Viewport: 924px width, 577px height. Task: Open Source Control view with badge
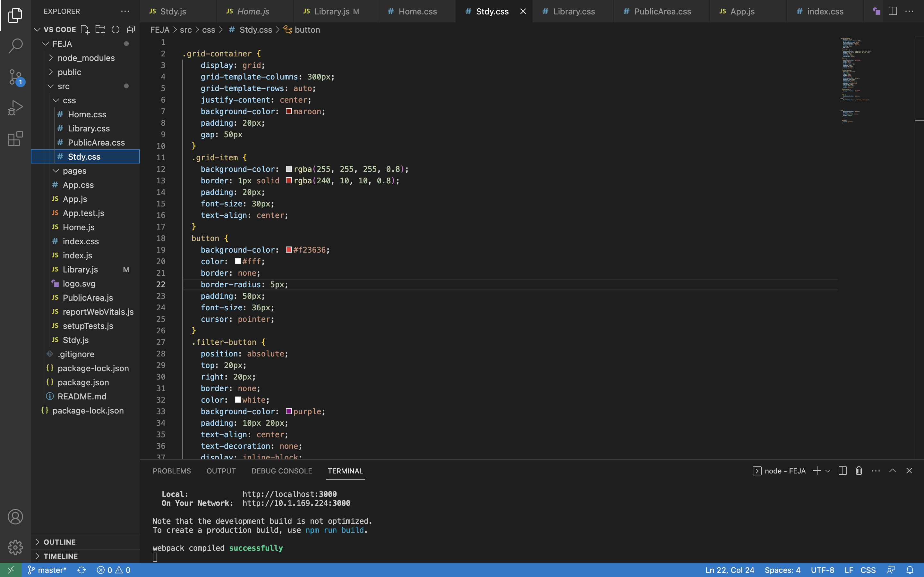(15, 77)
